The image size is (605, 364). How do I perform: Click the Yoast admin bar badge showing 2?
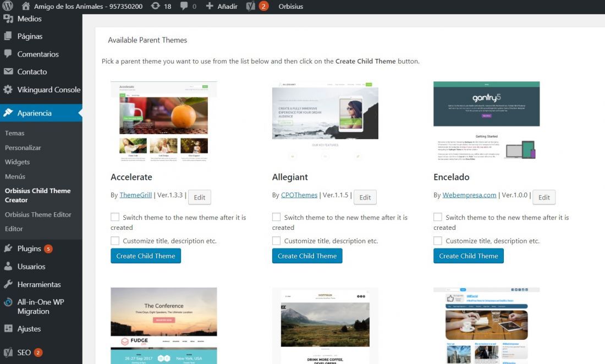(263, 6)
